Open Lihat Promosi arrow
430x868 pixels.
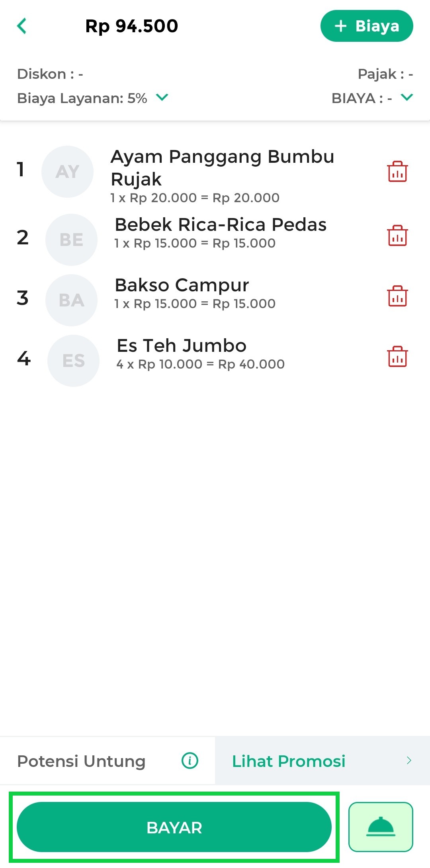click(x=408, y=761)
